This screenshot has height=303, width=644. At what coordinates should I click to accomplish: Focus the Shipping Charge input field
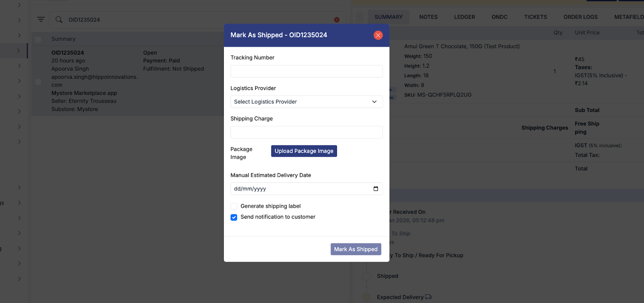(x=306, y=132)
